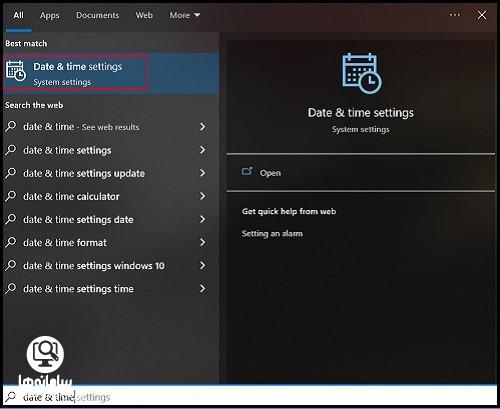Viewport: 500px width, 409px height.
Task: Select 'date & time settings' web suggestion
Action: click(67, 150)
